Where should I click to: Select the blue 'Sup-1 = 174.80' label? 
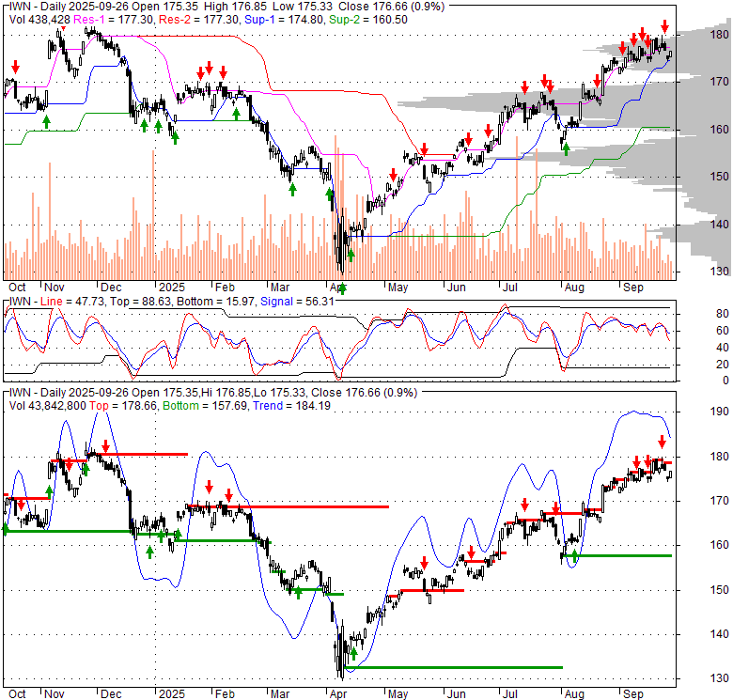tap(285, 20)
